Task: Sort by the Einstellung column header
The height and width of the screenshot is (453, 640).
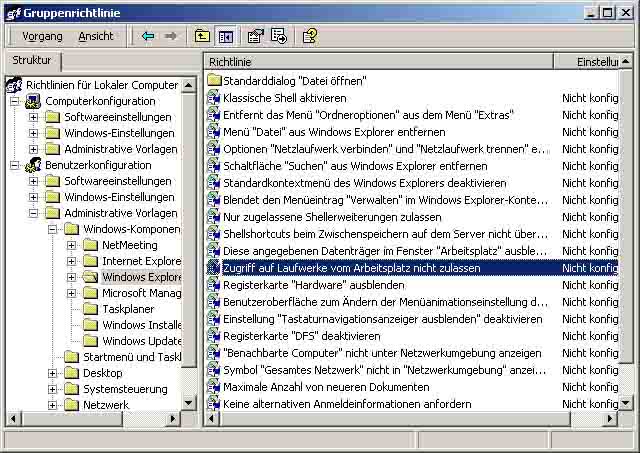Action: [586, 62]
